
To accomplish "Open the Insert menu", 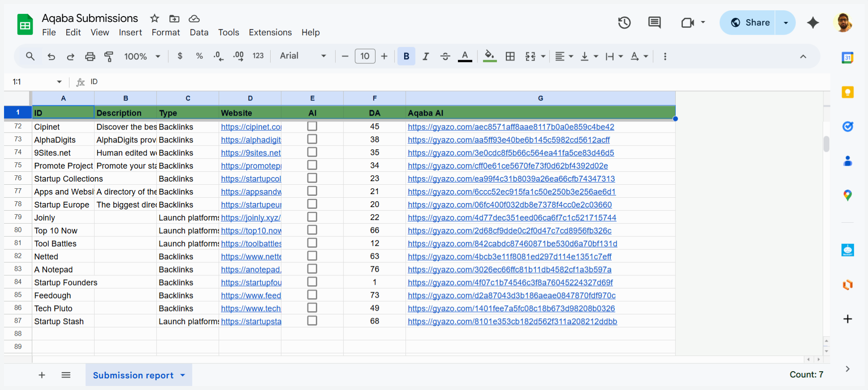I will pos(130,33).
